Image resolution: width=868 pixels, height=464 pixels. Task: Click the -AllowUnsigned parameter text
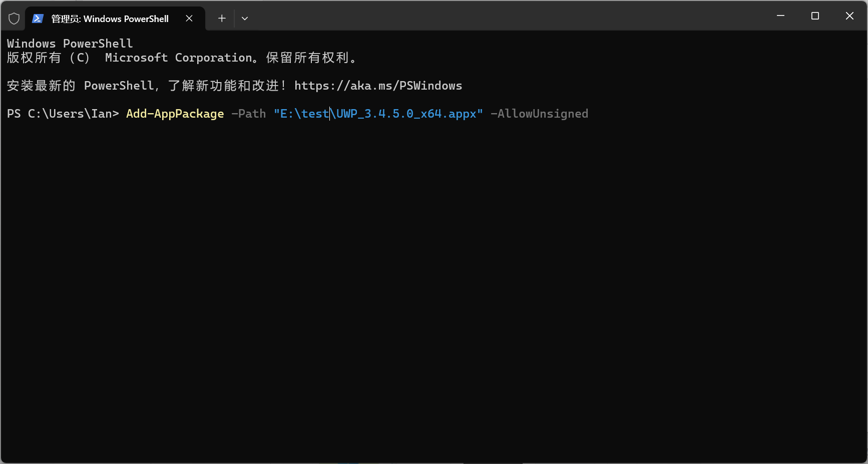(540, 114)
